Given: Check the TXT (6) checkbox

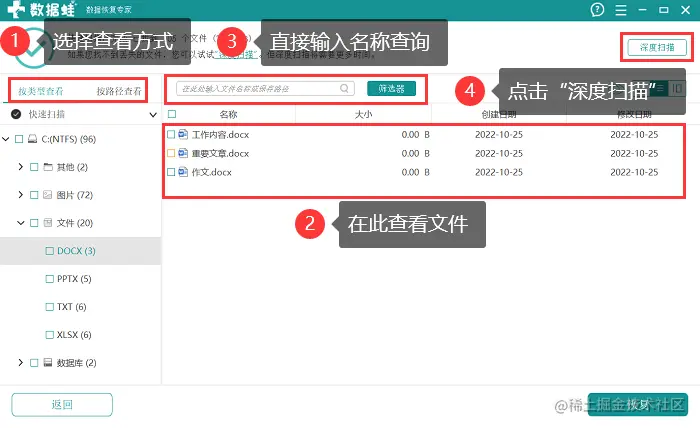Looking at the screenshot, I should pos(50,307).
